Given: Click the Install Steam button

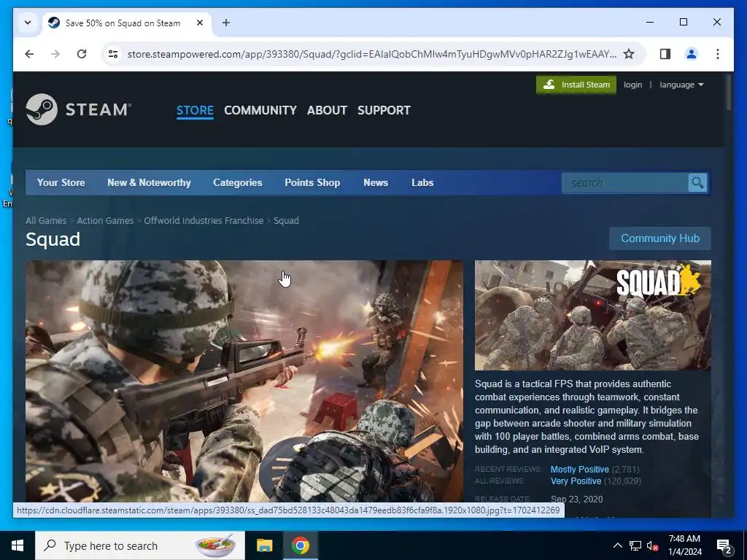Looking at the screenshot, I should coord(576,85).
